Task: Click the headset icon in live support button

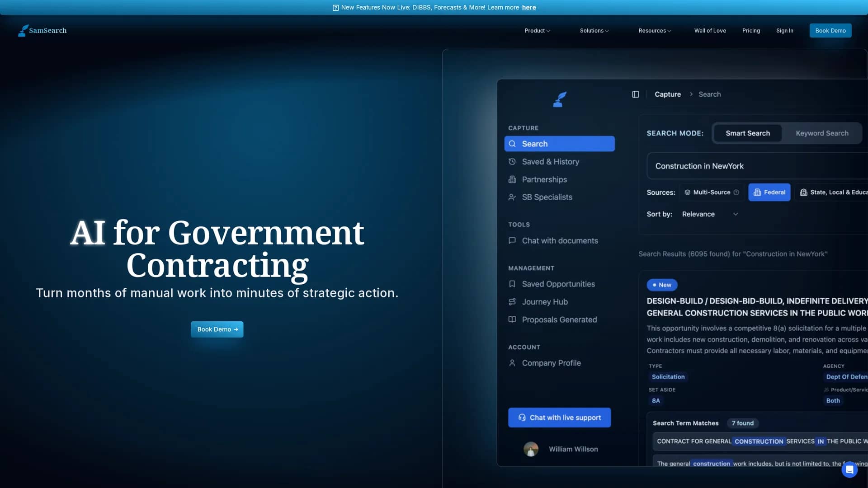Action: tap(522, 418)
